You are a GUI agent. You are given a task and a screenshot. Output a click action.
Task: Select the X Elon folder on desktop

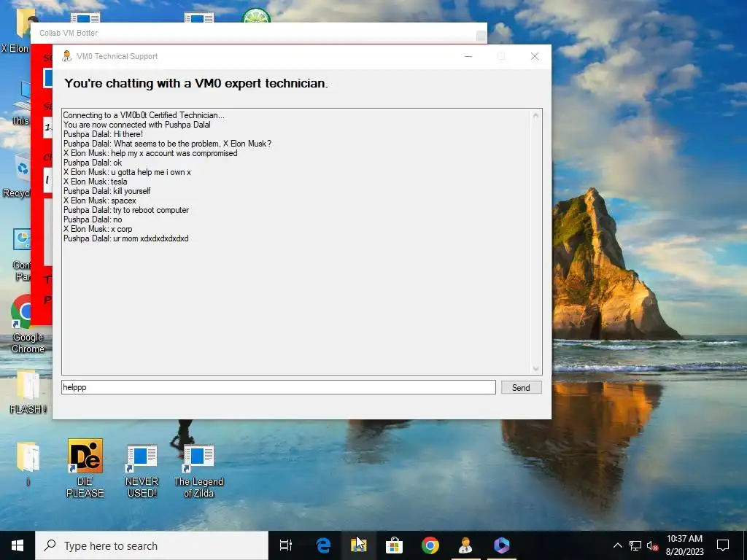(16, 31)
